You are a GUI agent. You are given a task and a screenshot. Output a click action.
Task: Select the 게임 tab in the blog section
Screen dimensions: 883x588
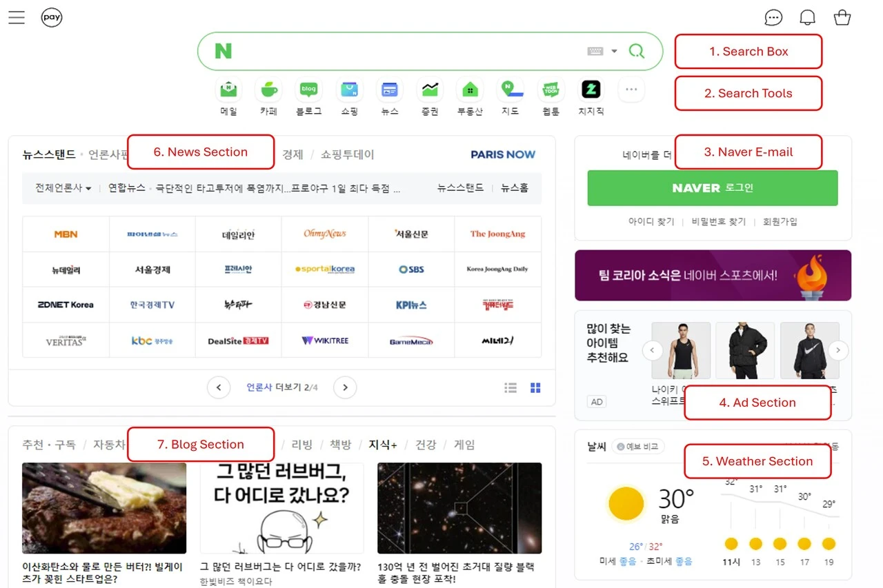[x=465, y=445]
